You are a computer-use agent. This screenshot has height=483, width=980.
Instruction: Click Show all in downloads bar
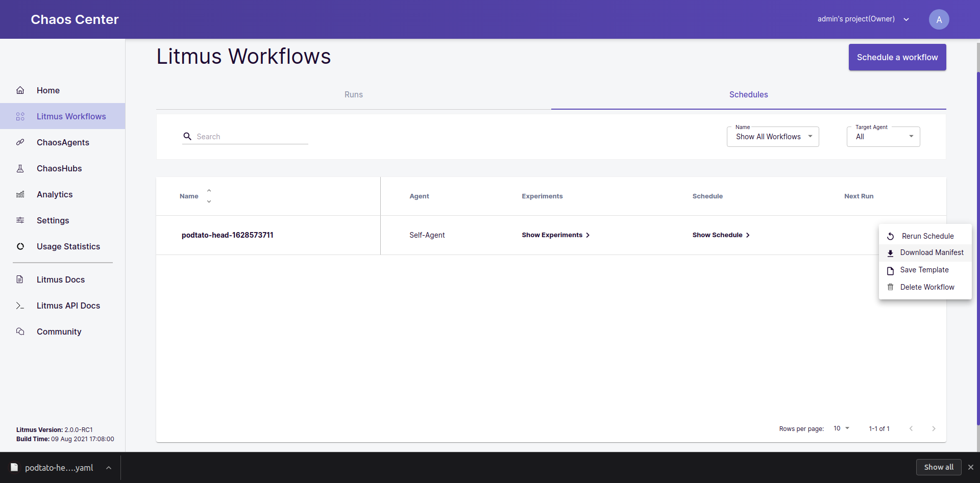click(x=938, y=467)
